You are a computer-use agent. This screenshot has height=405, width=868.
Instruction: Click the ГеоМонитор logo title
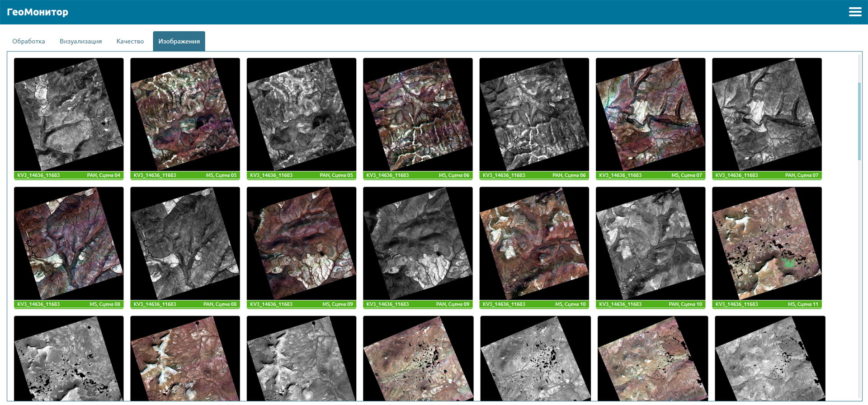[38, 12]
